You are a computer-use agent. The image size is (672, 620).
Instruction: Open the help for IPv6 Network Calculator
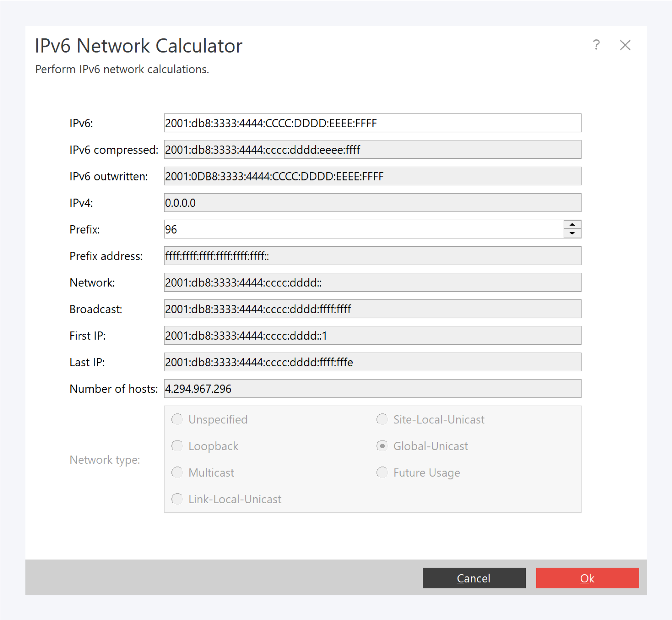pyautogui.click(x=597, y=45)
